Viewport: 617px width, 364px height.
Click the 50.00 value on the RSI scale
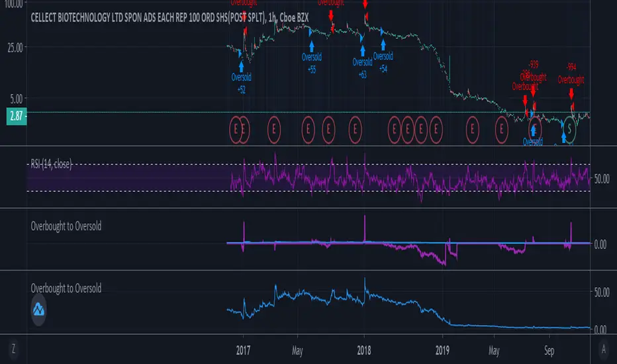click(x=602, y=179)
